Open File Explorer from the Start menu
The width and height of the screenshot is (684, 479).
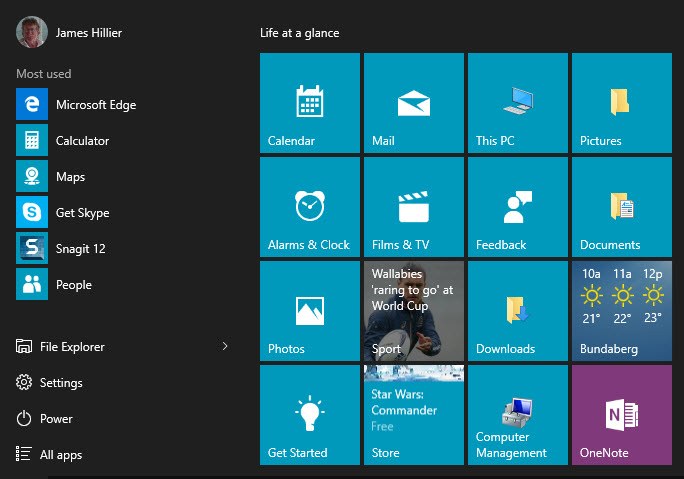coord(72,347)
